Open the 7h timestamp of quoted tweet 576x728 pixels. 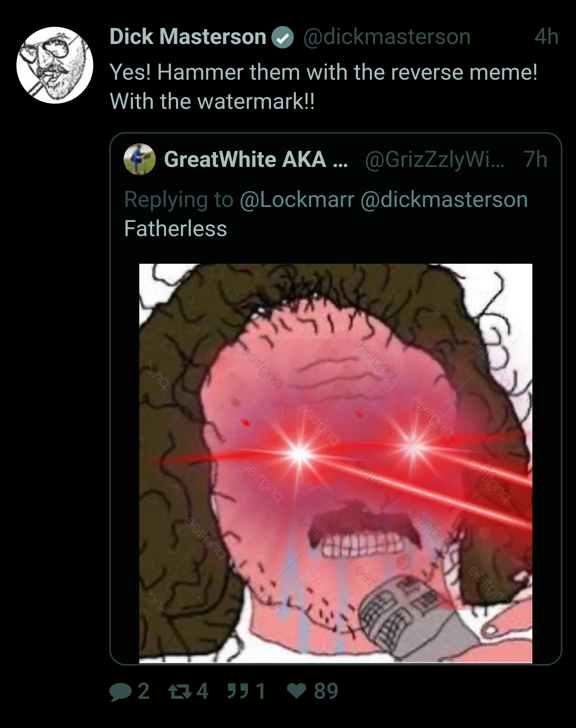click(x=535, y=159)
